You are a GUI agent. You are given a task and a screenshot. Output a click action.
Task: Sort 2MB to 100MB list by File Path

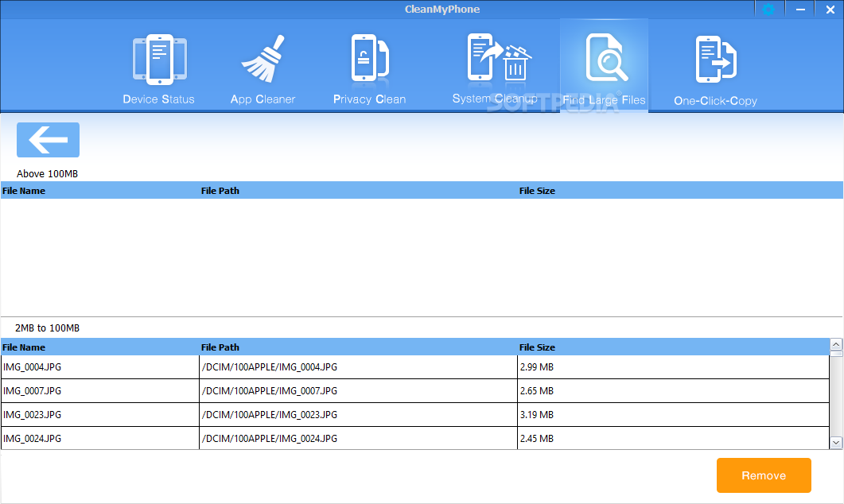220,347
